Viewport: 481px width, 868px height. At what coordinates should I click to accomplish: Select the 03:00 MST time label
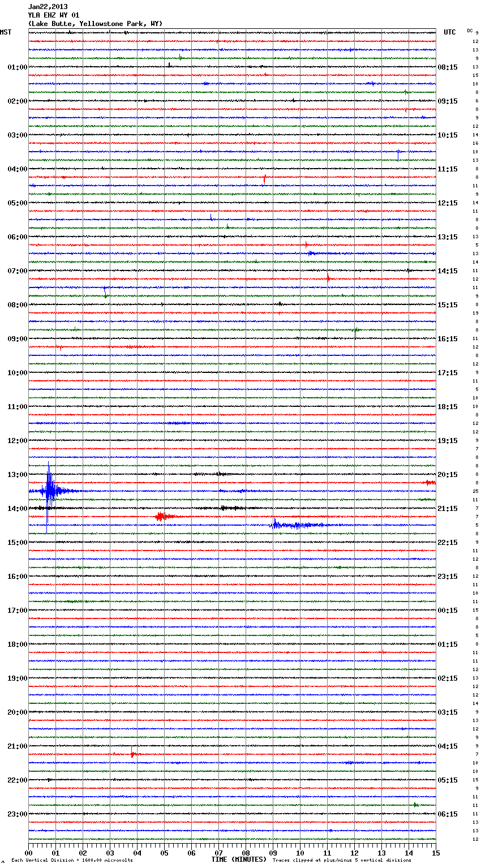click(18, 135)
